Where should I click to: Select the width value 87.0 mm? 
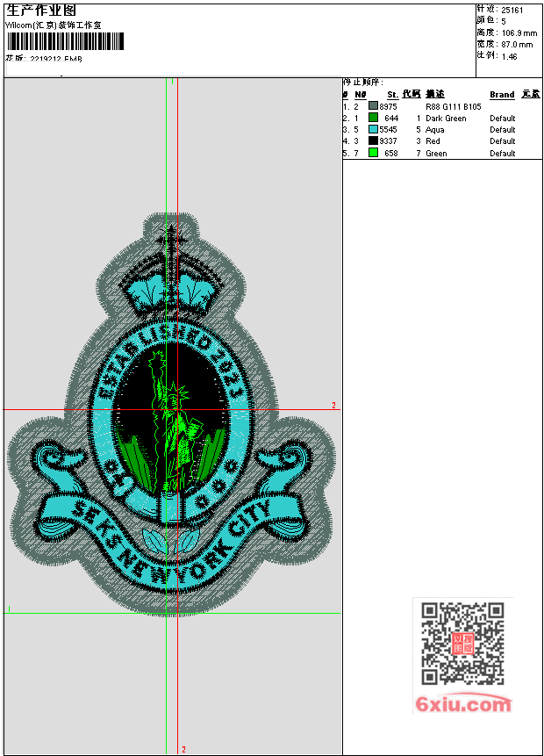coord(517,45)
